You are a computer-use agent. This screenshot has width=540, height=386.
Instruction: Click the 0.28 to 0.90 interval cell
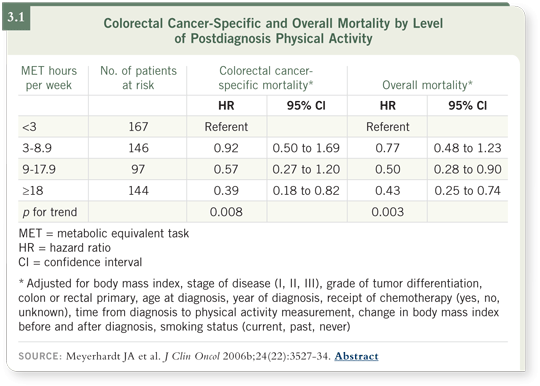coord(467,169)
